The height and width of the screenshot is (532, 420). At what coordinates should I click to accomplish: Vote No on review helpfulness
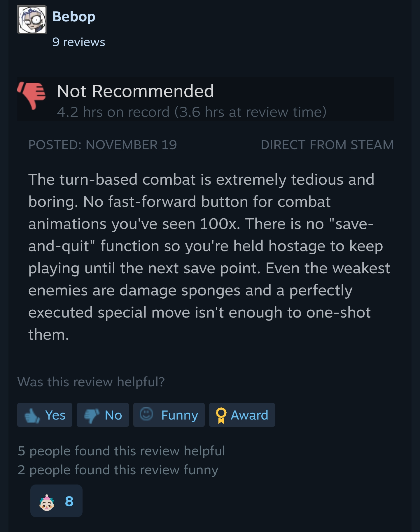pyautogui.click(x=103, y=415)
